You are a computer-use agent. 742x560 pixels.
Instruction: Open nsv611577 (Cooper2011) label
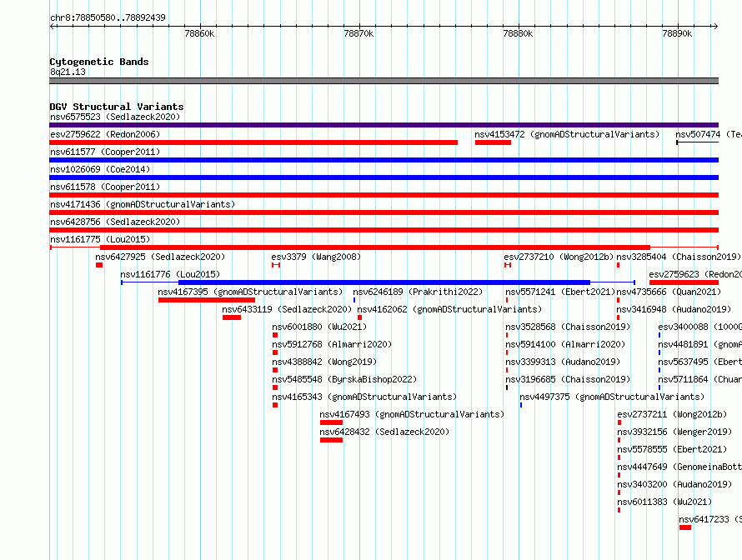pyautogui.click(x=105, y=152)
